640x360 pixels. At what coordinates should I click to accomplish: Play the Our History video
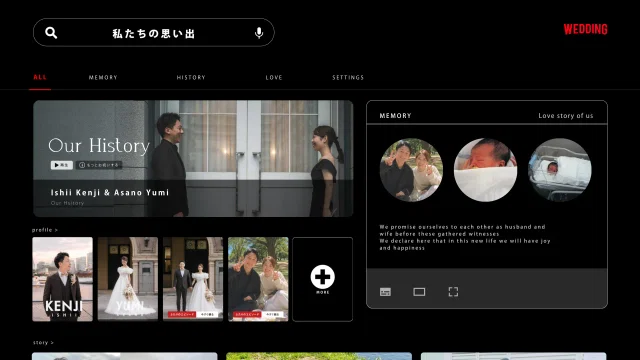62,165
